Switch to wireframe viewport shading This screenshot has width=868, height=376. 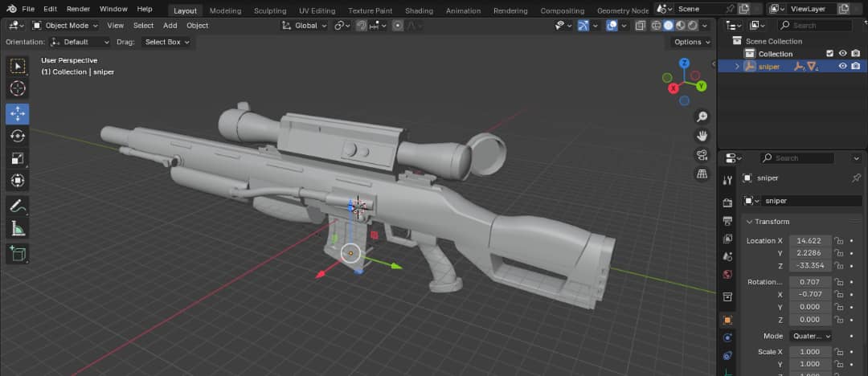657,26
